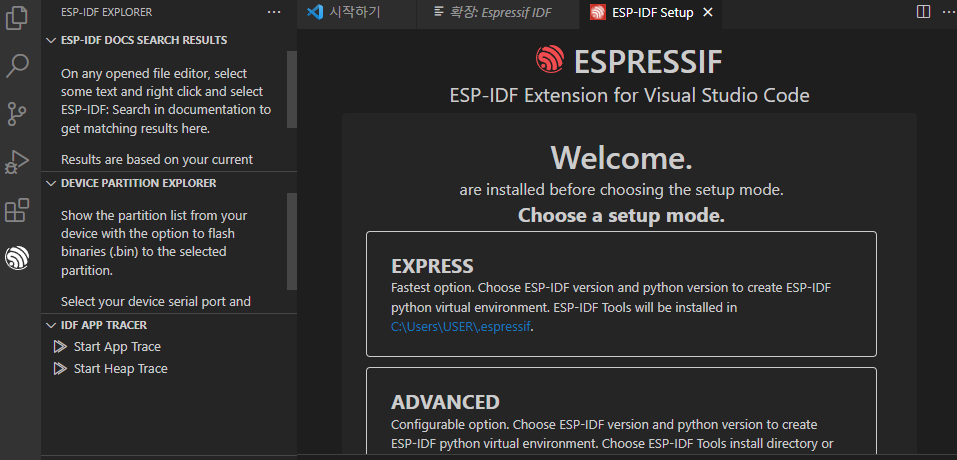957x460 pixels.
Task: Open editor more actions menu
Action: [x=946, y=12]
